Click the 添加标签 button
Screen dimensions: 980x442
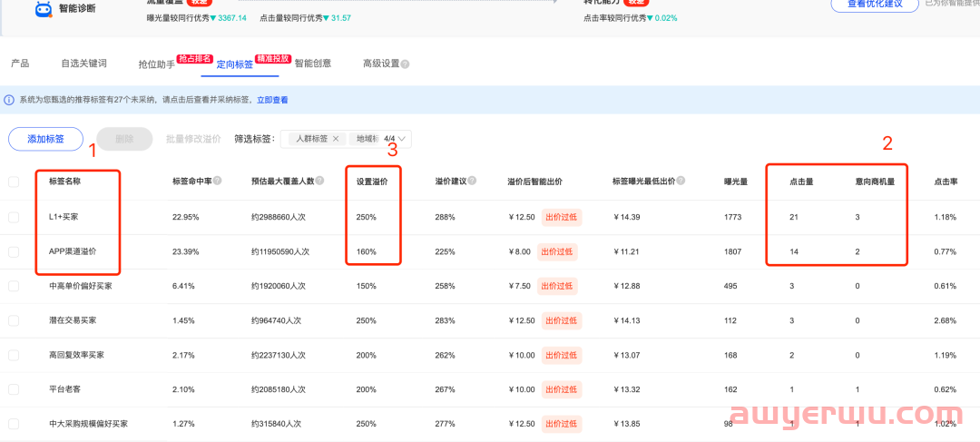pos(45,139)
